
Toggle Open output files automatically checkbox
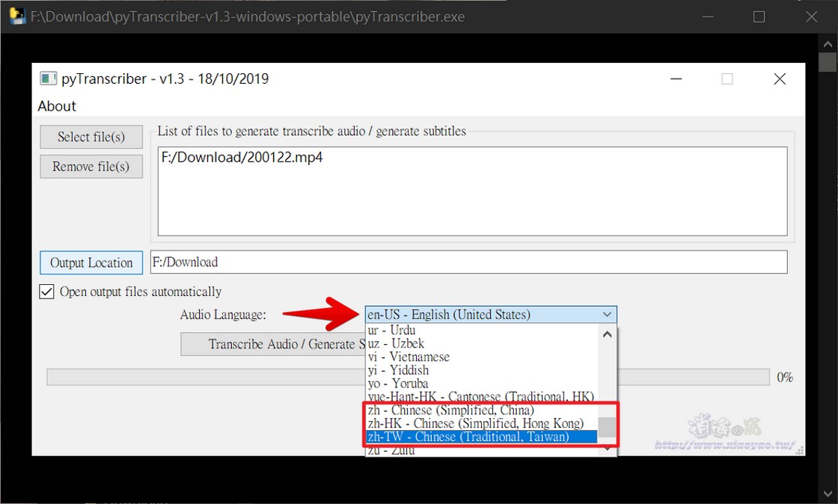click(46, 292)
